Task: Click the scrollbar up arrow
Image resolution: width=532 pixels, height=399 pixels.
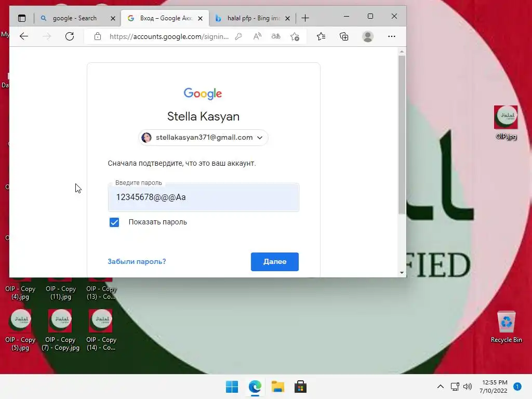Action: (x=402, y=52)
